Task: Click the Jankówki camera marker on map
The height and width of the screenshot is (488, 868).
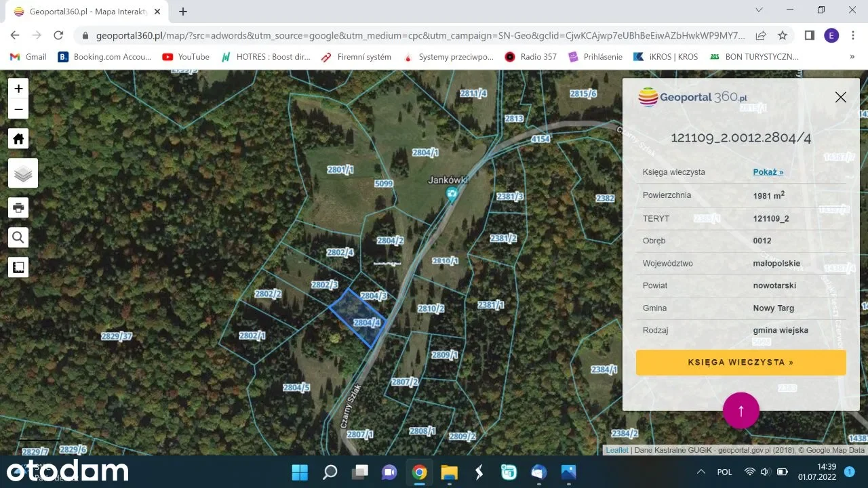Action: (x=452, y=195)
